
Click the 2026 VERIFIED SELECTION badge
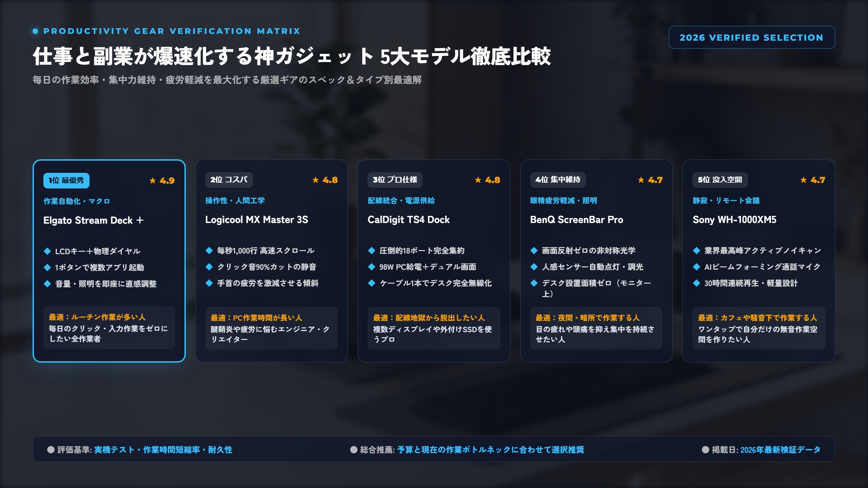pos(751,37)
